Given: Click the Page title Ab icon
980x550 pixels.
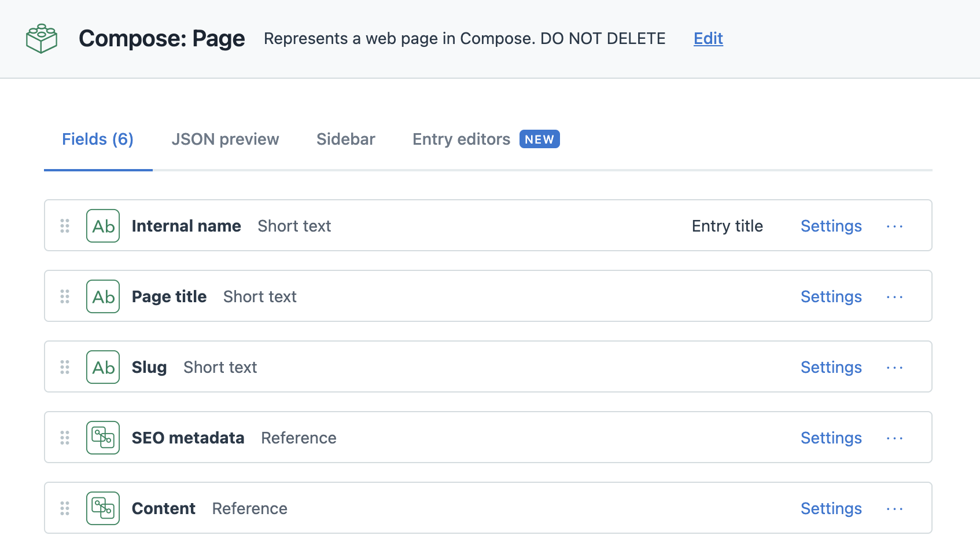Looking at the screenshot, I should pyautogui.click(x=103, y=296).
